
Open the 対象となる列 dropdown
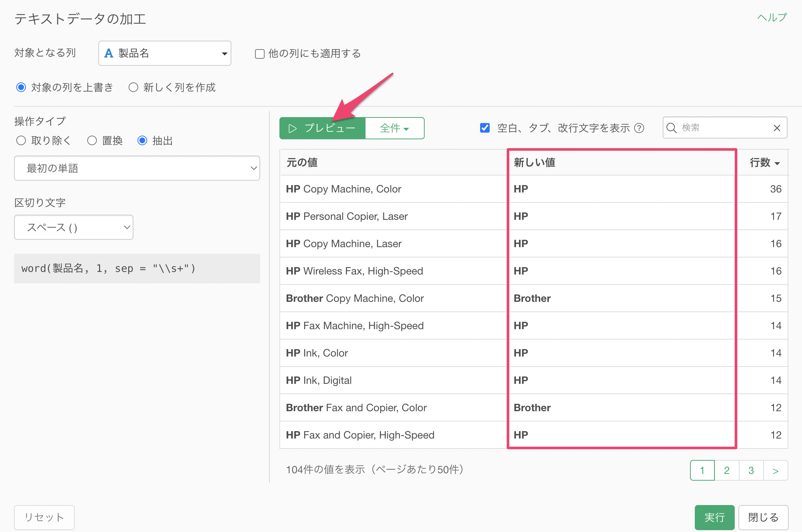[165, 53]
